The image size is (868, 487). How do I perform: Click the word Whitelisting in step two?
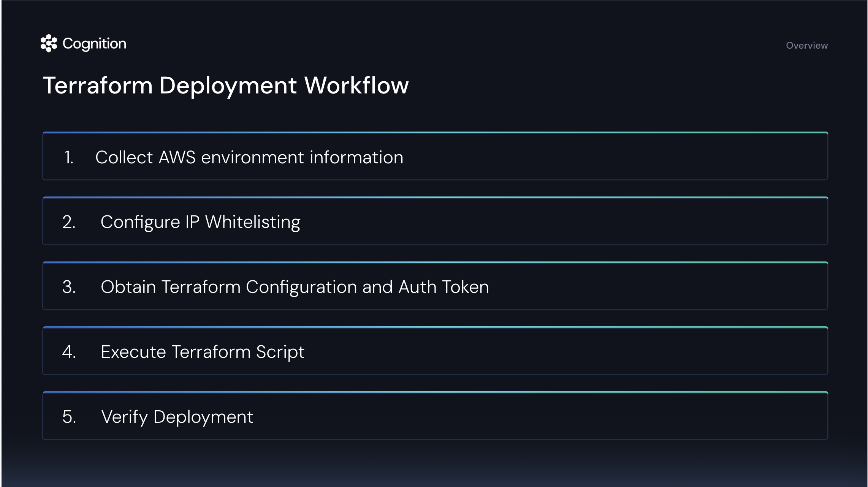pos(253,222)
